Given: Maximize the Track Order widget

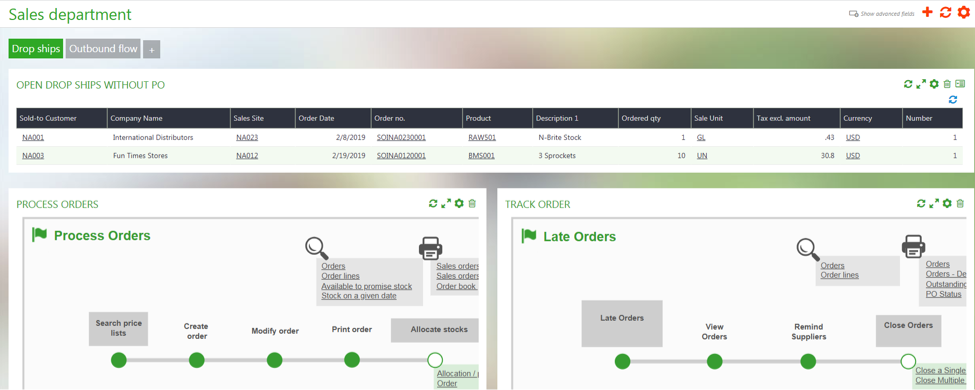Looking at the screenshot, I should point(934,203).
